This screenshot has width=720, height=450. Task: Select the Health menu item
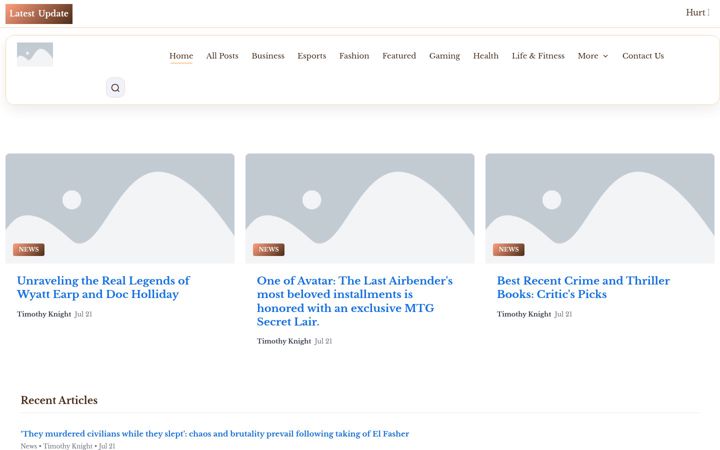click(485, 56)
